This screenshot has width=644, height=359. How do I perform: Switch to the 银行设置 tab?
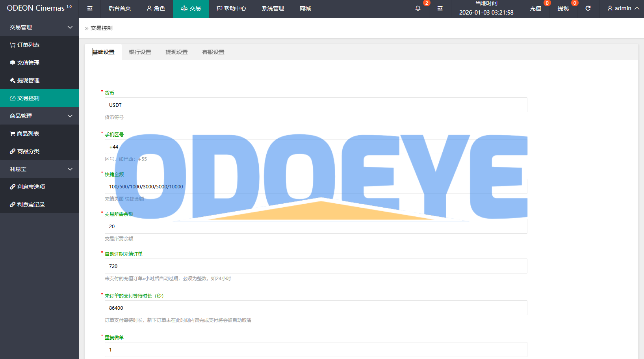[140, 52]
